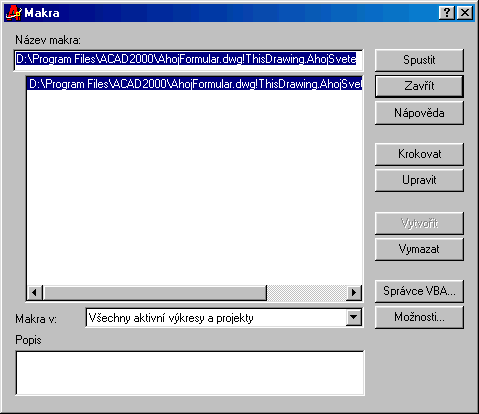Open help via Nápověda button
The height and width of the screenshot is (414, 479).
click(x=419, y=113)
